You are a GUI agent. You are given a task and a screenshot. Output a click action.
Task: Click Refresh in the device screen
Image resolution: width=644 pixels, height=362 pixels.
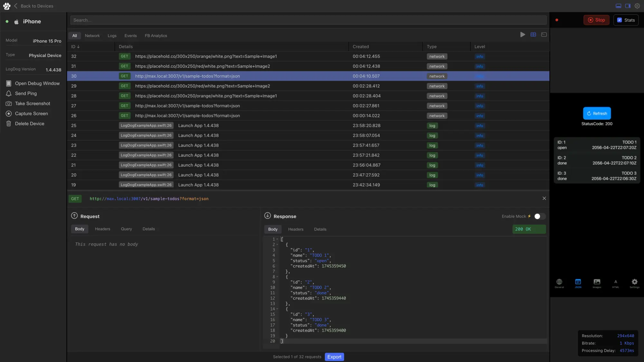[x=597, y=113]
